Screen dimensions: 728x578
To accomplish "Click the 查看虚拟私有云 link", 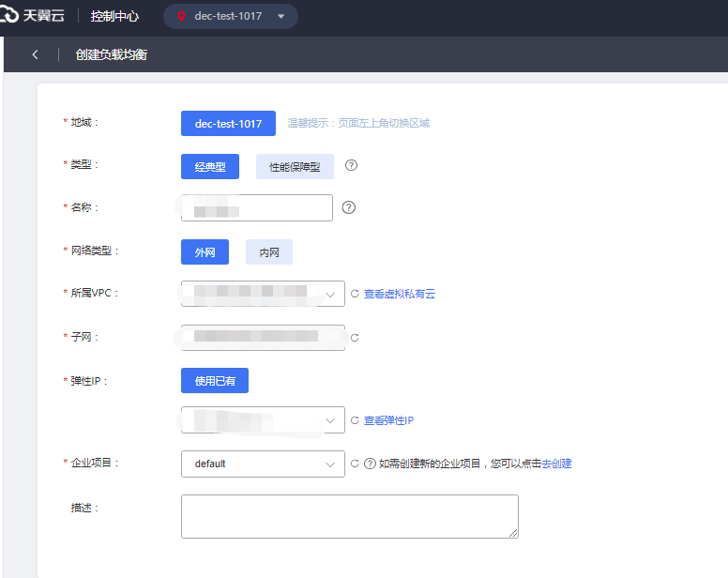I will tap(400, 294).
